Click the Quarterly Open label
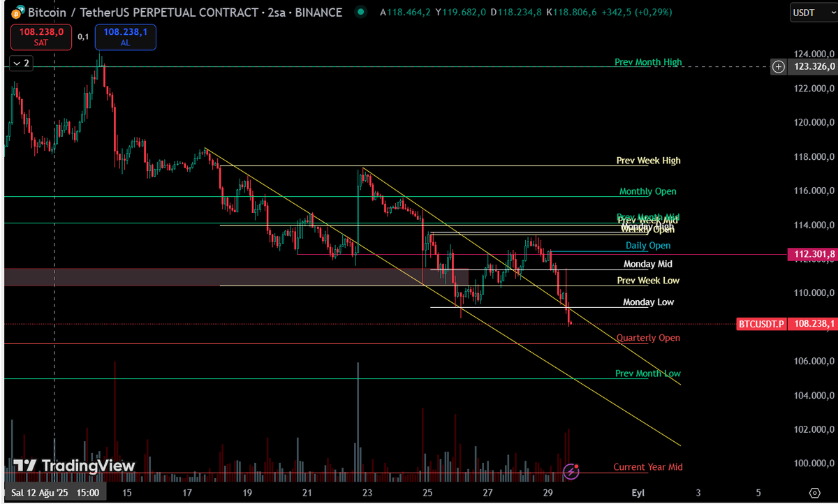This screenshot has height=504, width=838. click(x=648, y=338)
